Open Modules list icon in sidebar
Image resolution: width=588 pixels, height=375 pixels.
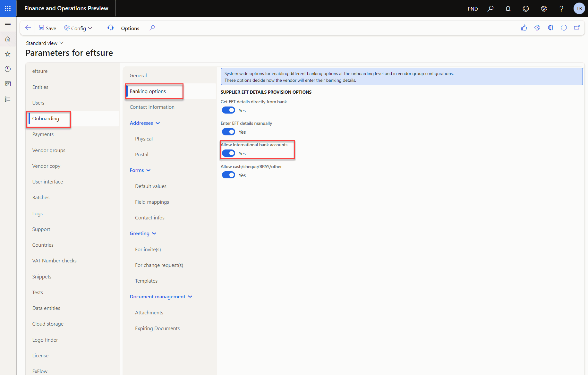tap(8, 99)
